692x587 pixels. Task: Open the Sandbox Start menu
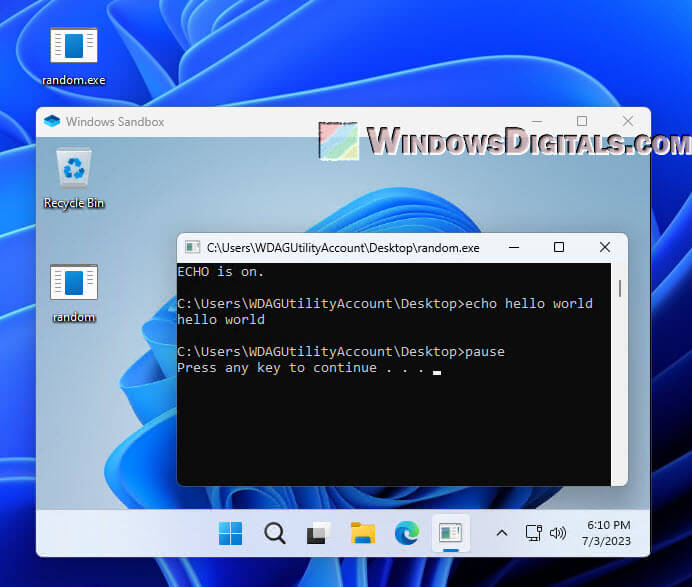pyautogui.click(x=230, y=533)
